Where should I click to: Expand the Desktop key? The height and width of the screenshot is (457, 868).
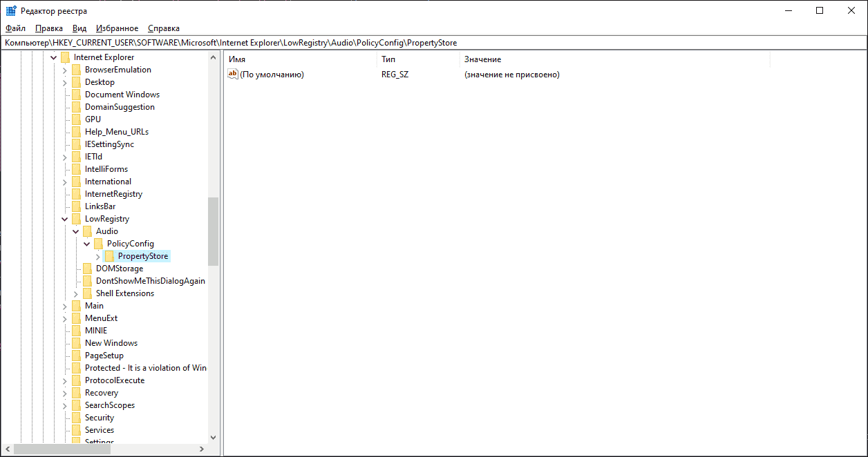65,82
